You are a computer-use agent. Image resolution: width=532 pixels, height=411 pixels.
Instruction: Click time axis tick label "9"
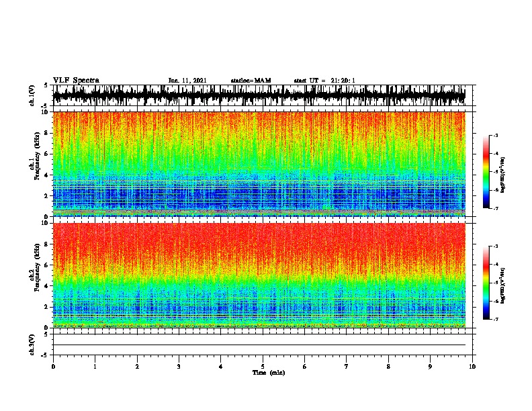pyautogui.click(x=430, y=367)
